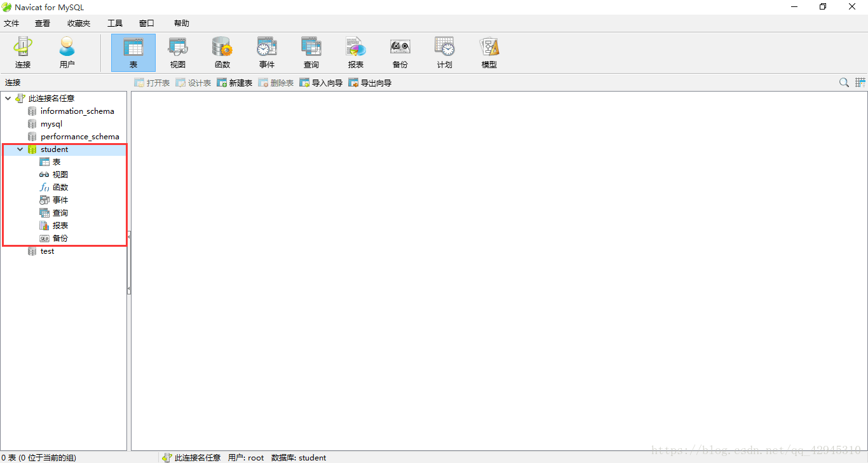Screen dimensions: 868x463
Task: Launch the 导入向导 (Import Wizard)
Action: coord(321,83)
